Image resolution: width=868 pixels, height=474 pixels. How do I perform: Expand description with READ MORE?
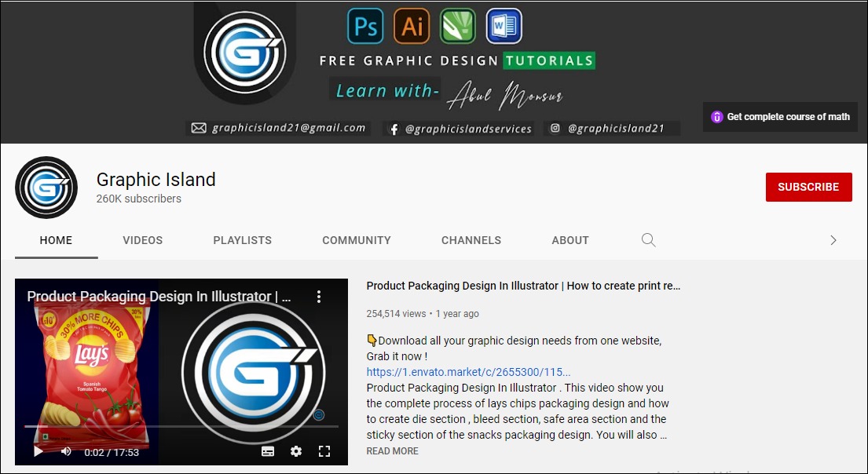[x=393, y=450]
